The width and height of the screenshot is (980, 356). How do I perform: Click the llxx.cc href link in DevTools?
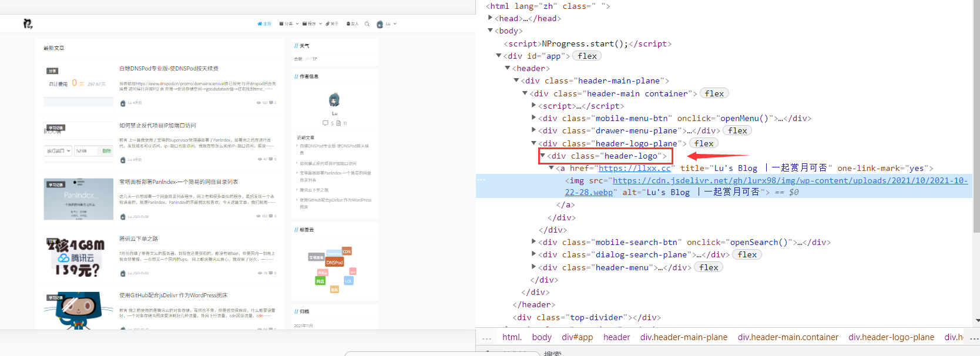(x=635, y=168)
